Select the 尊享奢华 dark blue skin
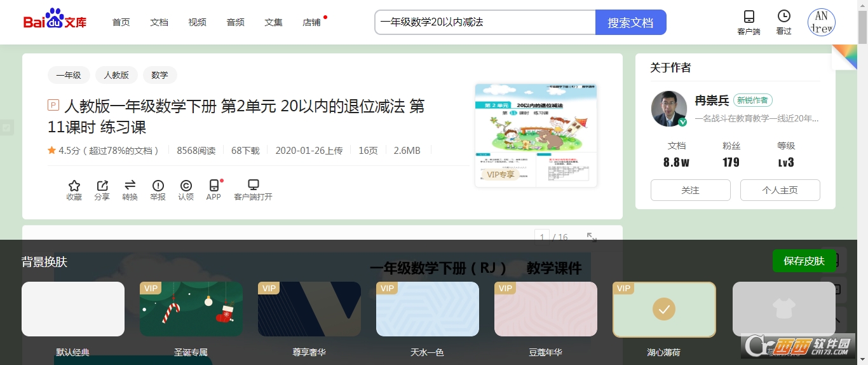868x365 pixels. coord(309,309)
